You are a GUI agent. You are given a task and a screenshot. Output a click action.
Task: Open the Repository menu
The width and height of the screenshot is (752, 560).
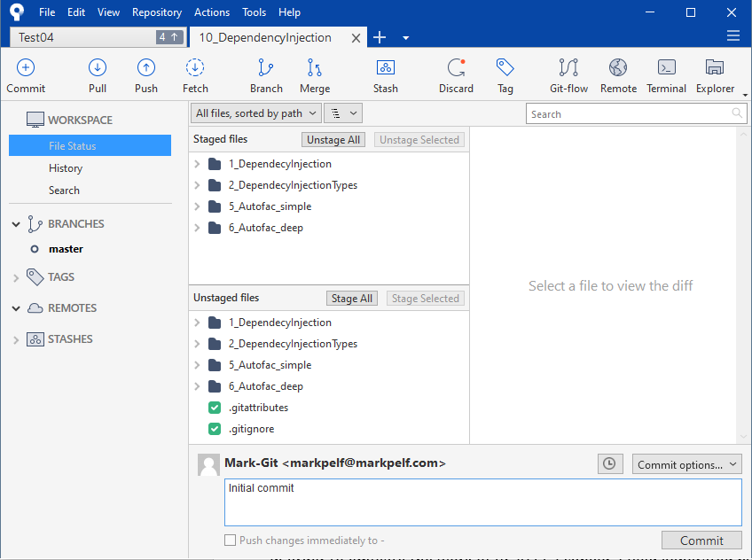coord(157,12)
